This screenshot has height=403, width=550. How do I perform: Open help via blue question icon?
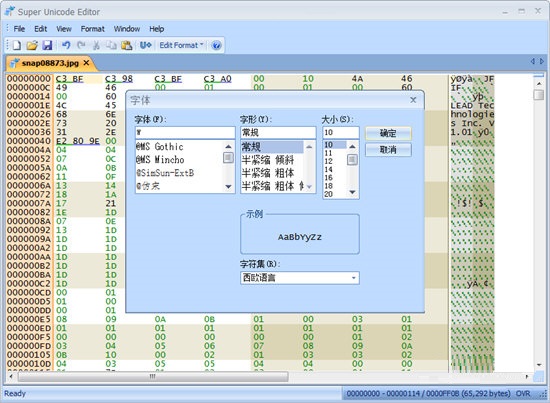tap(216, 46)
